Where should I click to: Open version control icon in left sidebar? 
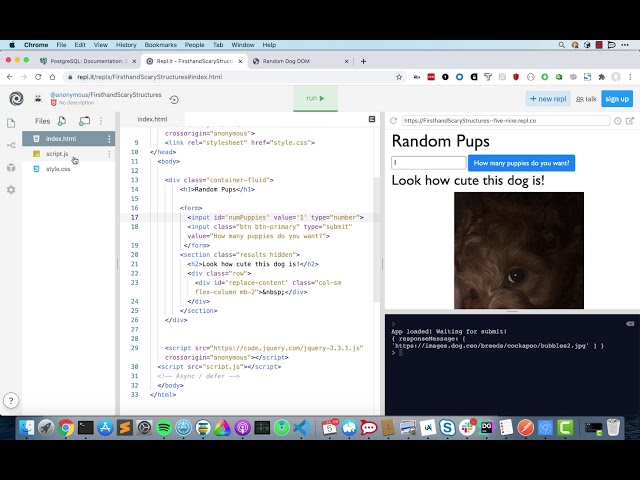tap(11, 145)
